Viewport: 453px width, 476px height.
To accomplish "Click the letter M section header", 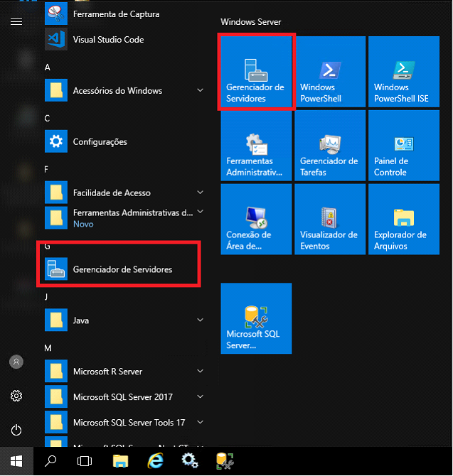I will click(48, 348).
